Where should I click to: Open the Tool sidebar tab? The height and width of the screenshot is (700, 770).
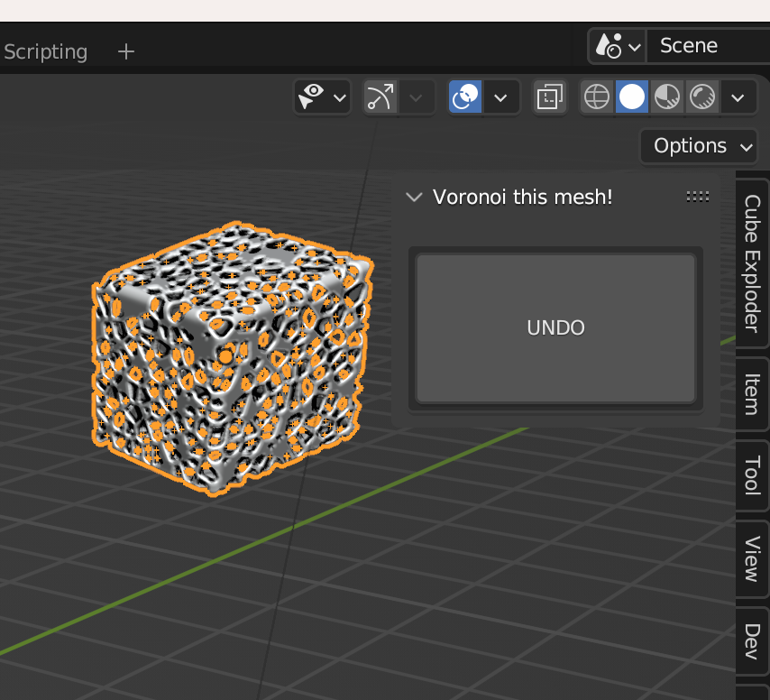(752, 474)
